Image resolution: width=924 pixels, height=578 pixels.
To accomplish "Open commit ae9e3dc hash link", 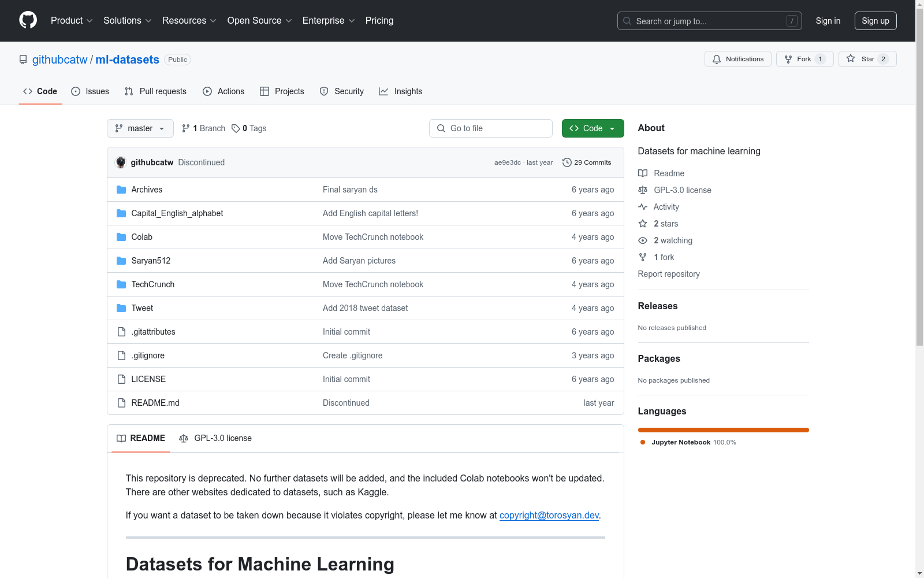I will click(x=508, y=162).
